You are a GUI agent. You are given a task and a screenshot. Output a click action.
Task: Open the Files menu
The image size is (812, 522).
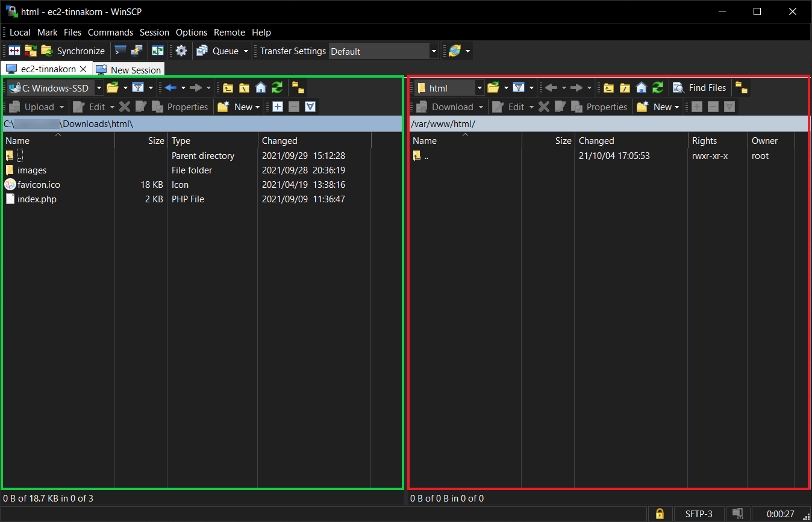tap(73, 33)
